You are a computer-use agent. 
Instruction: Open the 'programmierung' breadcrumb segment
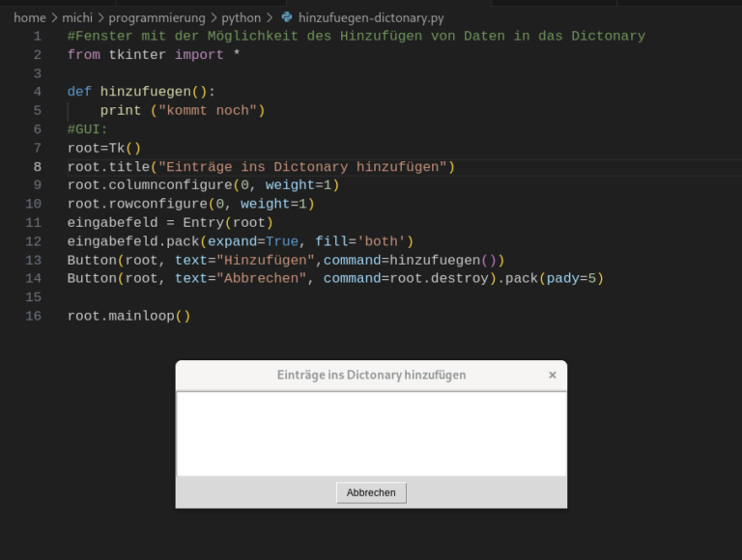point(157,18)
